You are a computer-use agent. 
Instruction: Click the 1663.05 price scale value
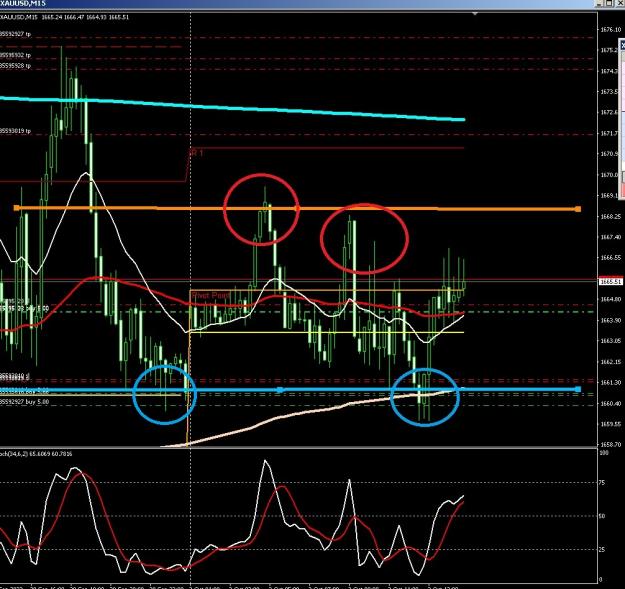[611, 341]
